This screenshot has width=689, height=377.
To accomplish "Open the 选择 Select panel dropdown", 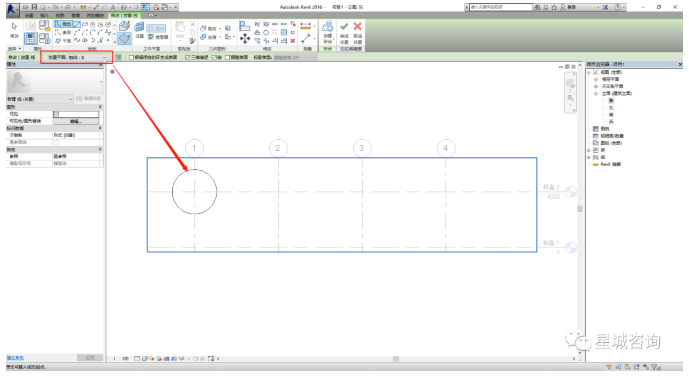I will pos(15,49).
